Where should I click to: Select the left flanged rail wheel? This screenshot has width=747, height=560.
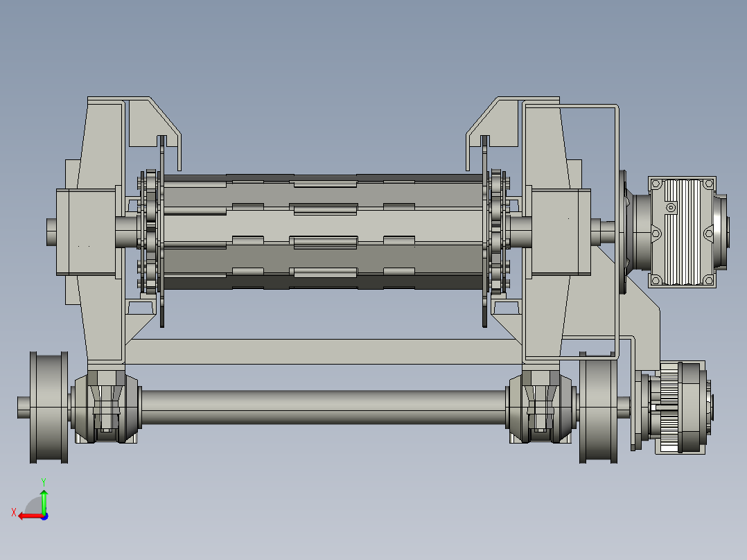pyautogui.click(x=49, y=408)
